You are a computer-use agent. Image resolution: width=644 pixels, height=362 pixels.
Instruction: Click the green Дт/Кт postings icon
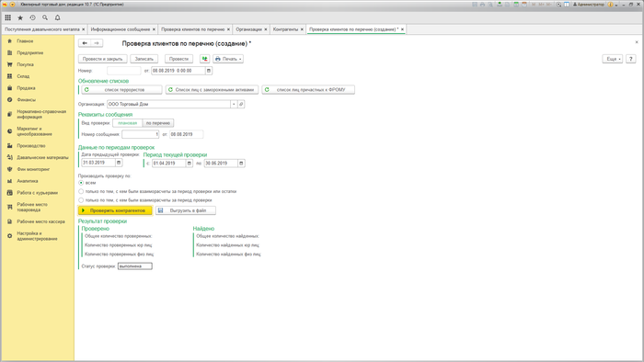(204, 59)
